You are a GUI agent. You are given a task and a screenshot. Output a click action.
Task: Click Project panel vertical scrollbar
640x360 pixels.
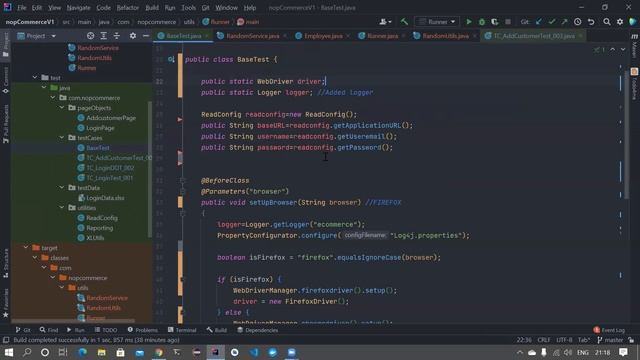point(149,169)
